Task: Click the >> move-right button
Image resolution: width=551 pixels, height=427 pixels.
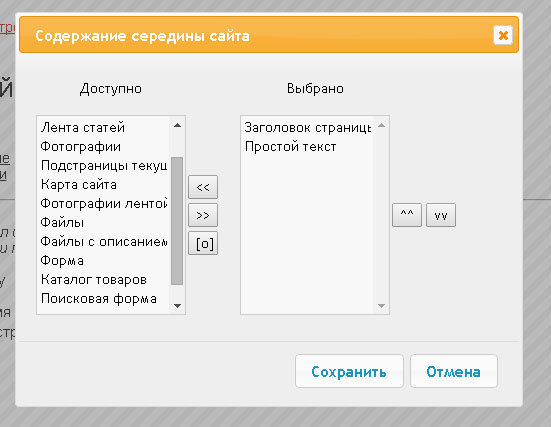Action: click(203, 215)
